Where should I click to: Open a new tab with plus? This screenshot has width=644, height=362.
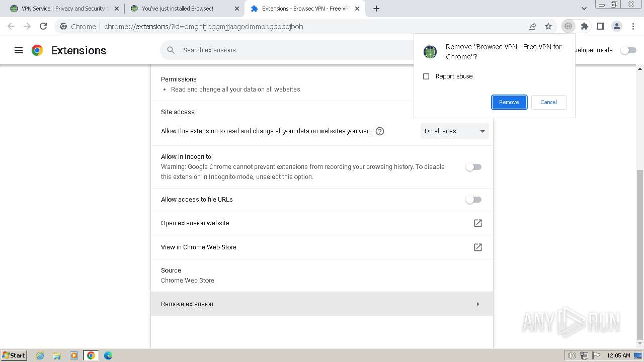pos(376,9)
